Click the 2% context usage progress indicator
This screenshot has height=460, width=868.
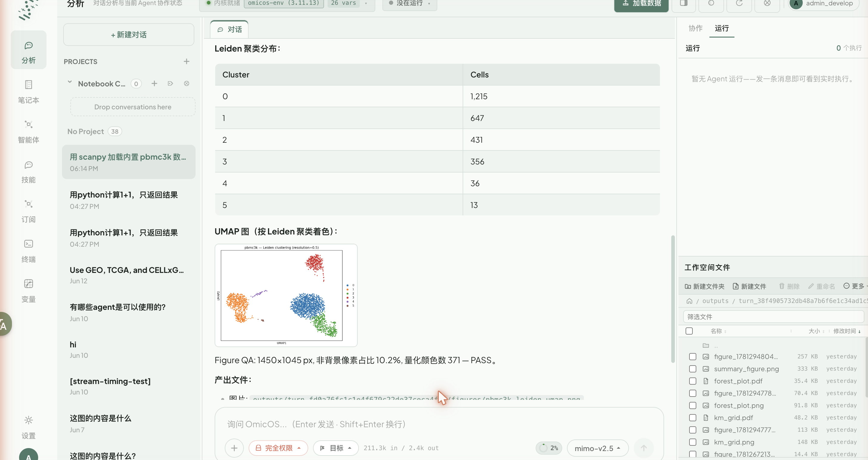548,448
